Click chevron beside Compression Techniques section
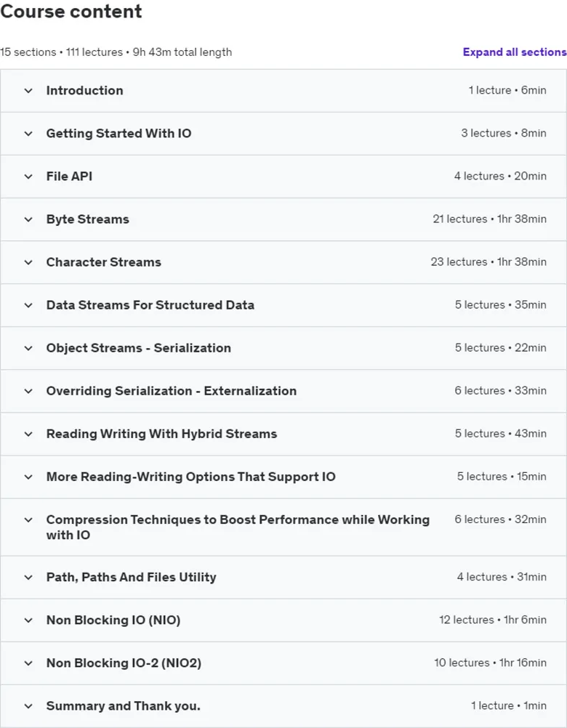 click(28, 519)
